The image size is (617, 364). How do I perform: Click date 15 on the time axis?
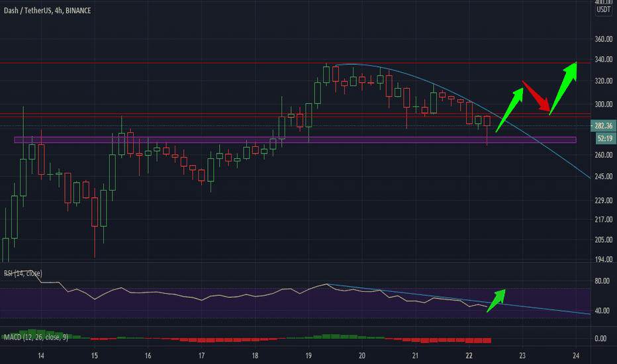tap(95, 356)
